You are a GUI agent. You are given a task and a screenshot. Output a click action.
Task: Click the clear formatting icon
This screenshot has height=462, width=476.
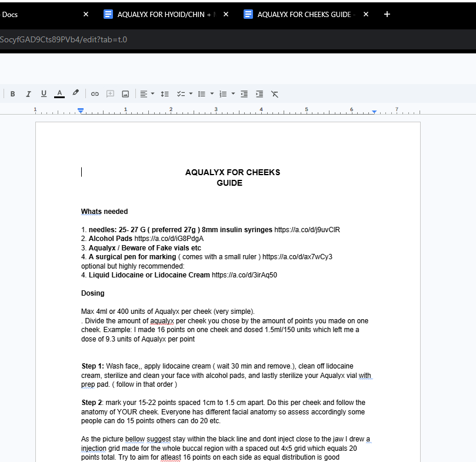(275, 94)
